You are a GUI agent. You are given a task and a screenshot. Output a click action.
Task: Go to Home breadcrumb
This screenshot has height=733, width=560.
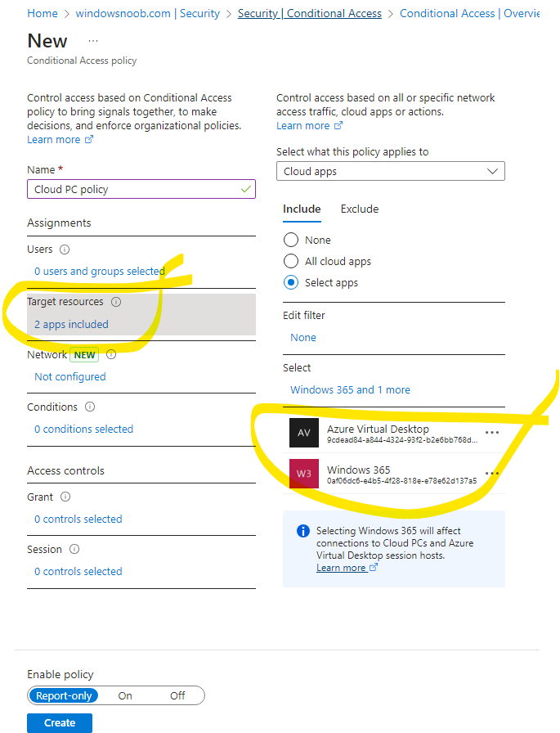point(43,14)
